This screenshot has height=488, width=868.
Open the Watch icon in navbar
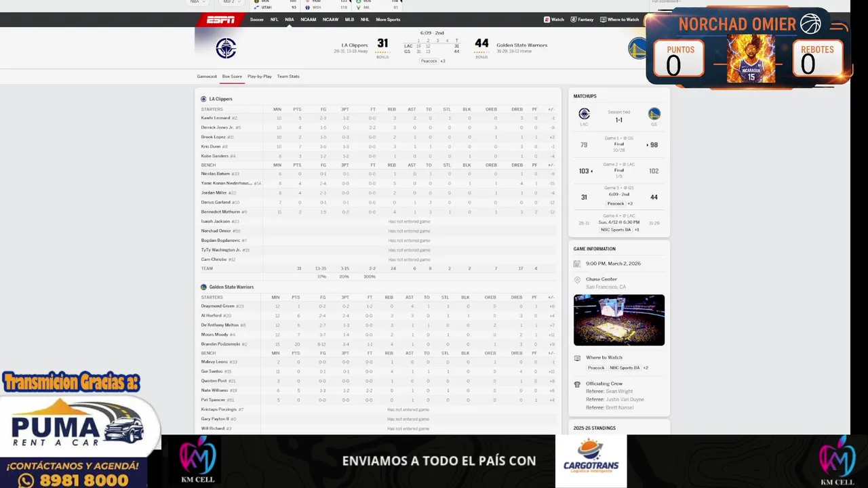coord(547,20)
